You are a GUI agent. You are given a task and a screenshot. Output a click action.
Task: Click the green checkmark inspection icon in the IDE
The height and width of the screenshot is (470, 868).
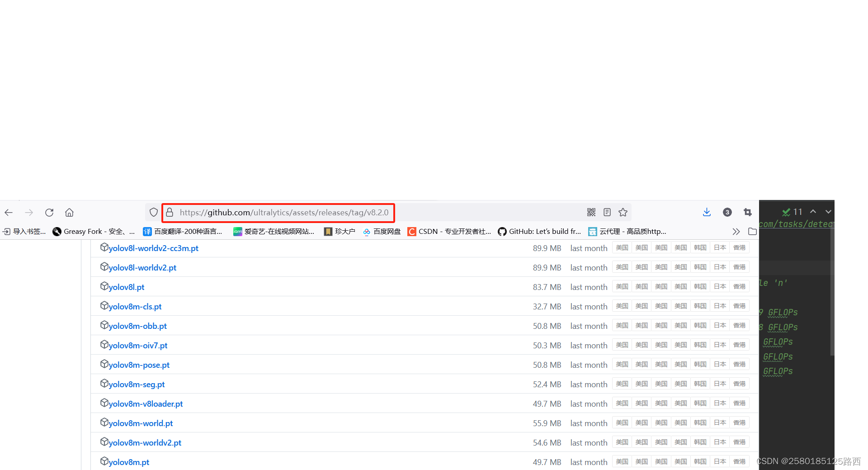787,212
